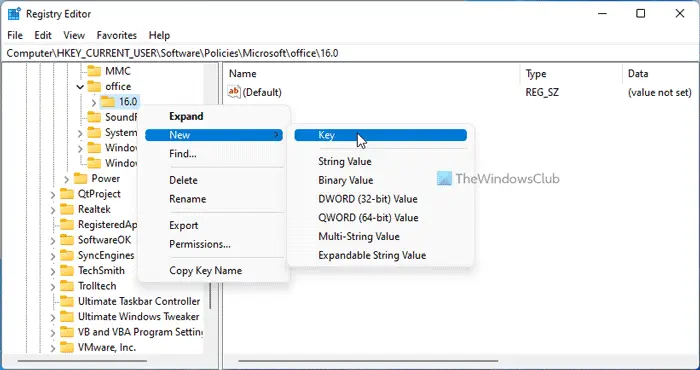Expand the SyncEngines key
This screenshot has width=700, height=370.
click(x=53, y=256)
